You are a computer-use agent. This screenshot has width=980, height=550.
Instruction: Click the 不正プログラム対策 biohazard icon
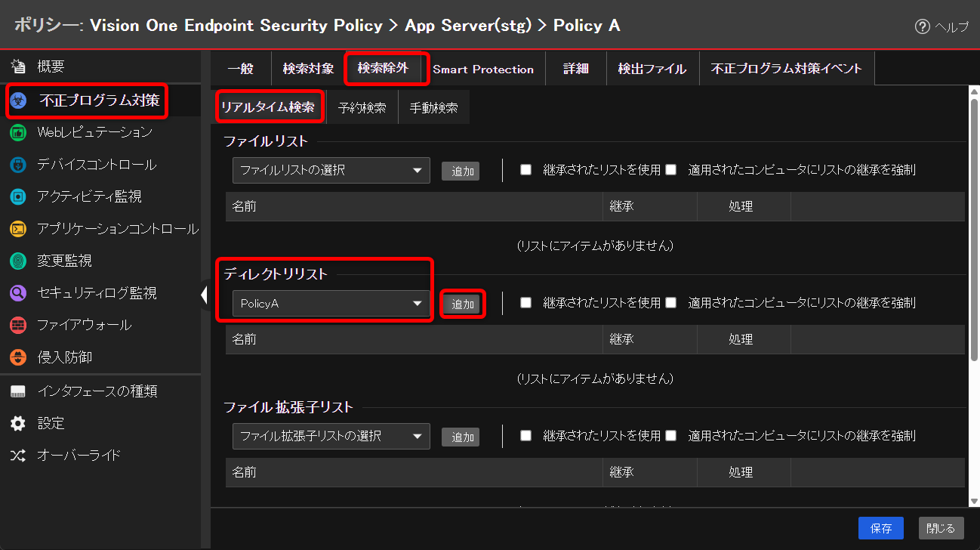19,100
